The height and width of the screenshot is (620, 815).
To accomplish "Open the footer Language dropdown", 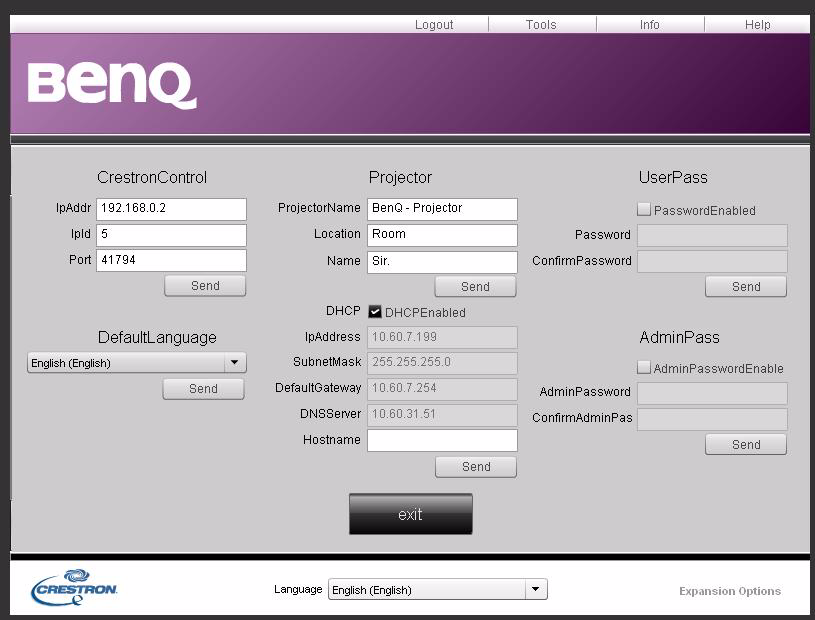I will (438, 589).
